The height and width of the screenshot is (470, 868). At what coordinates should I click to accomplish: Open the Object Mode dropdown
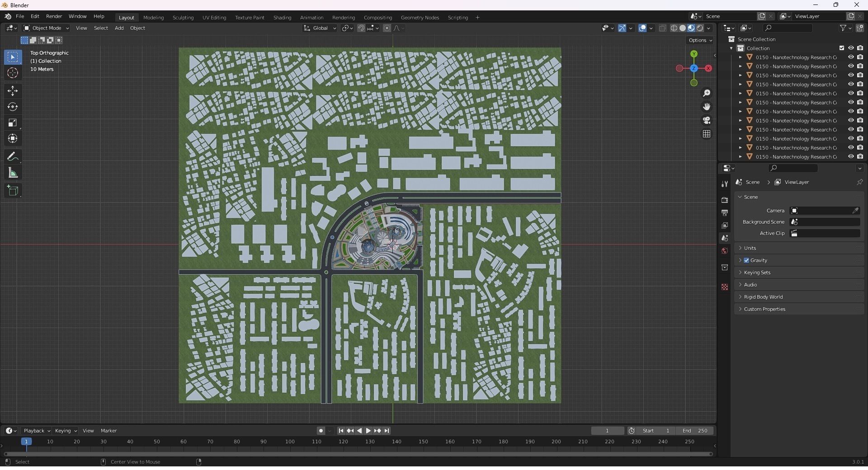[46, 28]
